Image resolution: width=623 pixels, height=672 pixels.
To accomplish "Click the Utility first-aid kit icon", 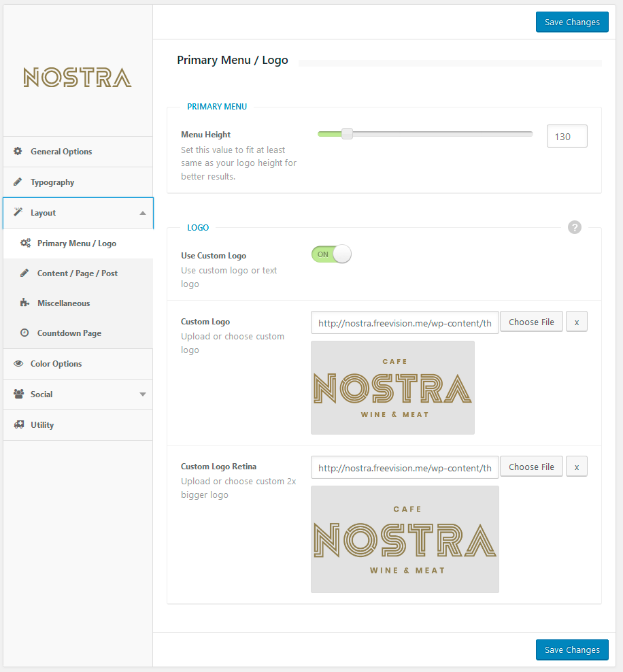I will pos(18,425).
